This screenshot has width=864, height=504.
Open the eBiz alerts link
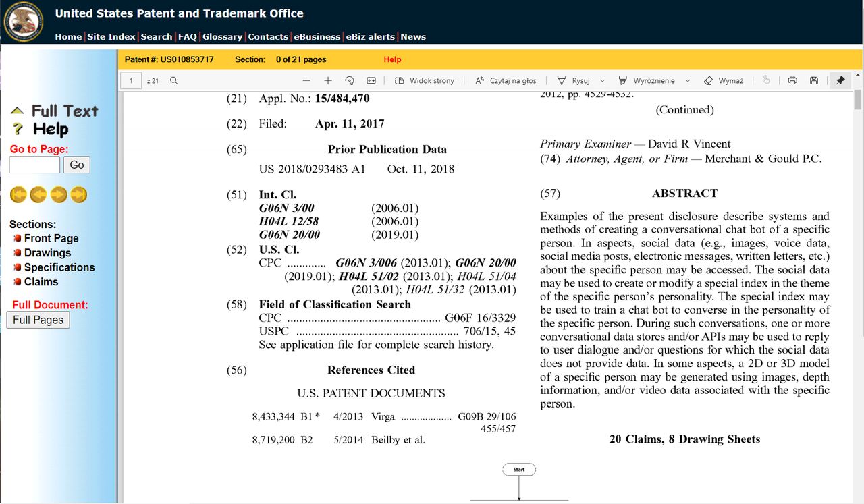point(371,37)
